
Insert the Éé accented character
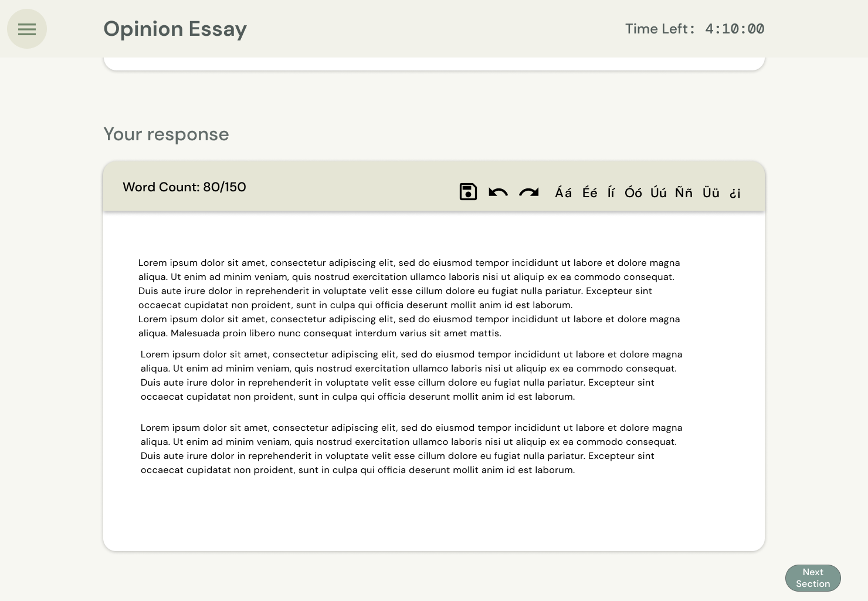coord(589,193)
